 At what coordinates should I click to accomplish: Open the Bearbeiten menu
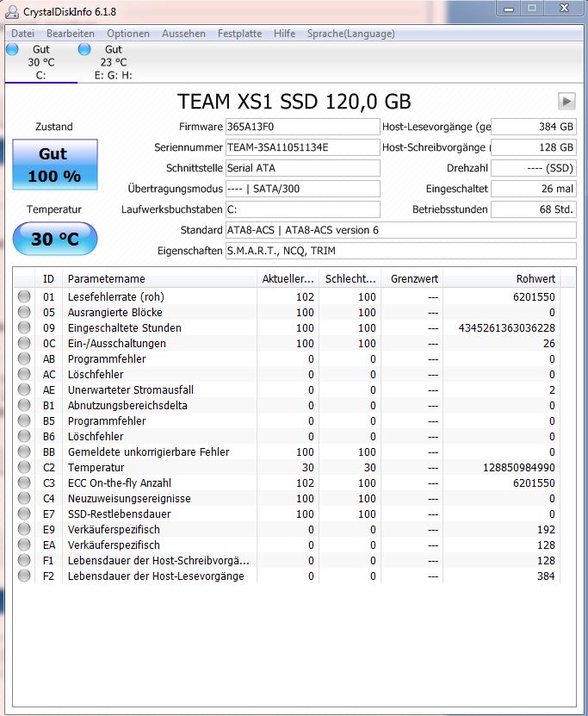[71, 34]
